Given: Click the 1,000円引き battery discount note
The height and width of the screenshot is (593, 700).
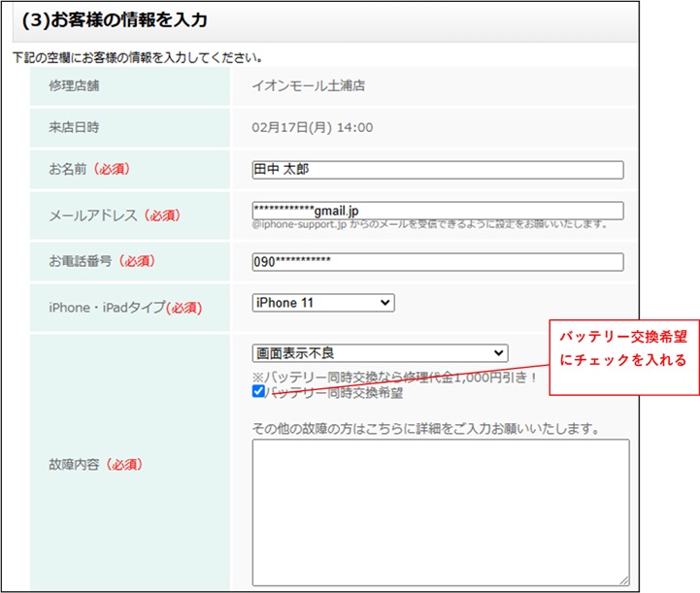Looking at the screenshot, I should (x=394, y=376).
